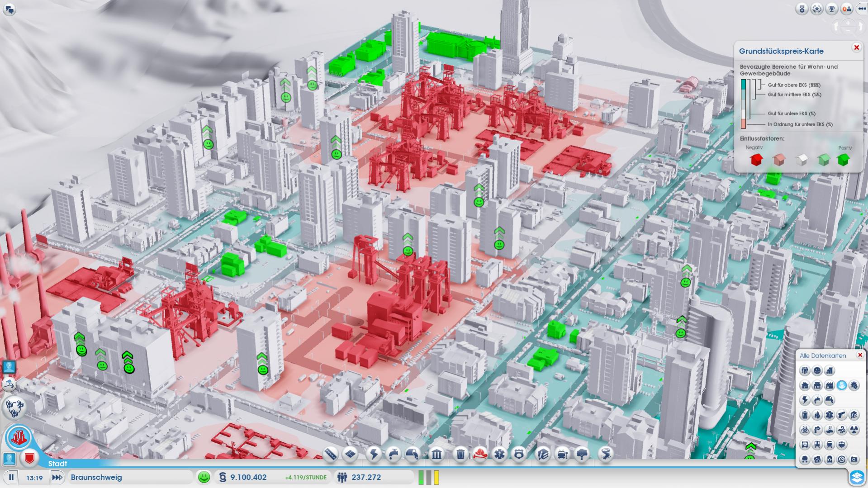Open the Zones build menu
The image size is (868, 488).
[351, 454]
